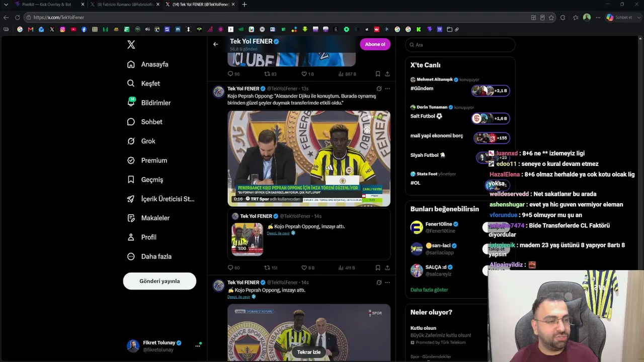Share the tweet with 867 B views
Screen dimensions: 644x362
(x=387, y=74)
